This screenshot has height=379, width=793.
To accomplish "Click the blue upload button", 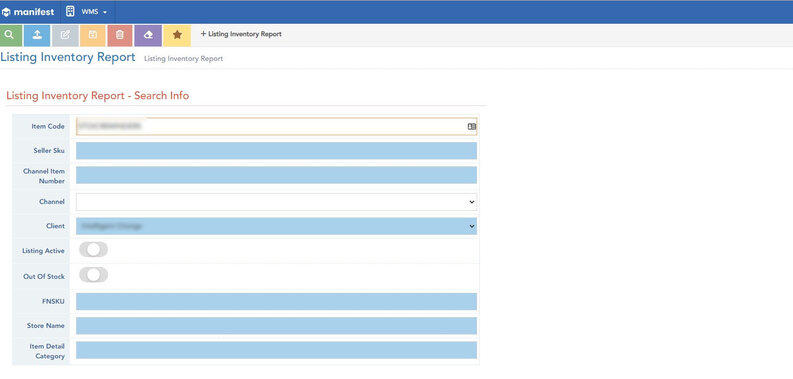I will (x=37, y=35).
